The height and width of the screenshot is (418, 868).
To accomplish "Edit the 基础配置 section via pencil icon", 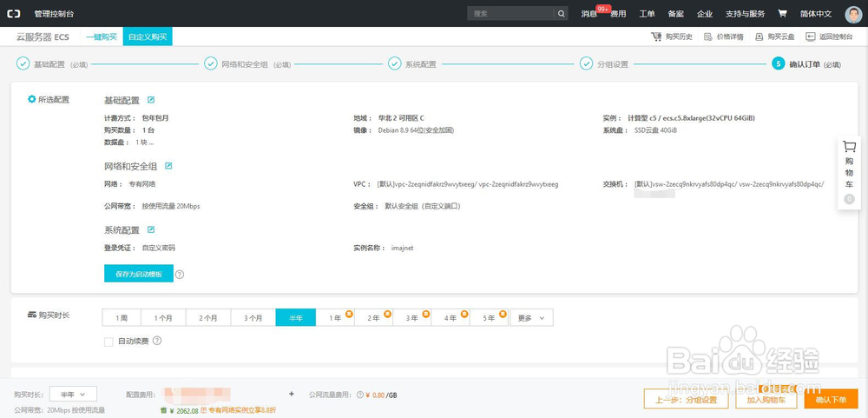I will point(150,100).
